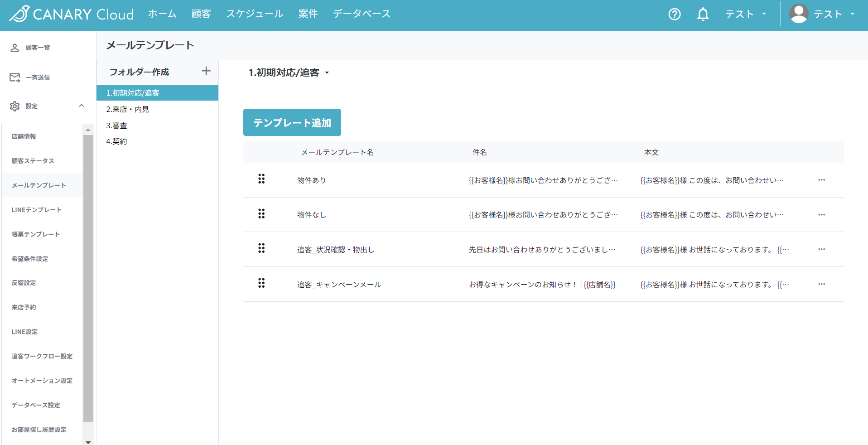Click the メールテンプレート名 column header
The height and width of the screenshot is (445, 868).
coord(338,152)
